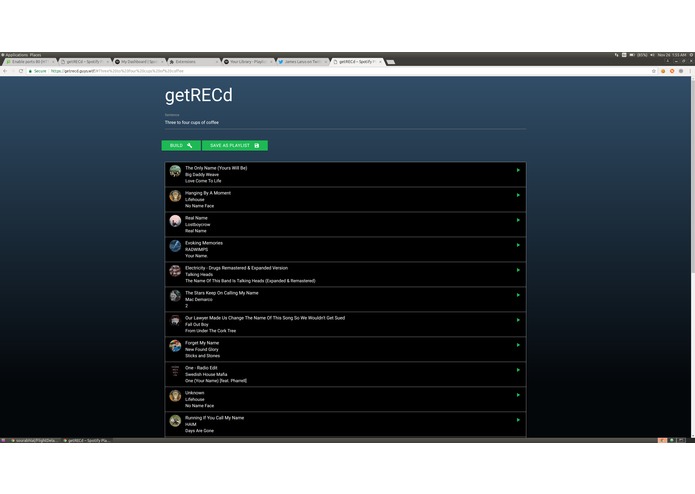Viewport: 695px width, 494px height.
Task: Click the battery indicator in top panel
Action: pos(638,55)
